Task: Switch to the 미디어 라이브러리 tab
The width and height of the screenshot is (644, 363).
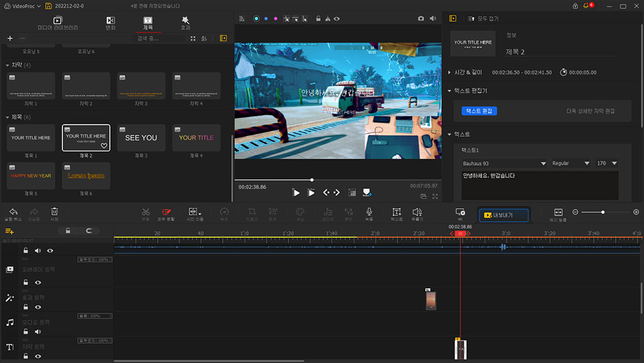Action: (57, 23)
